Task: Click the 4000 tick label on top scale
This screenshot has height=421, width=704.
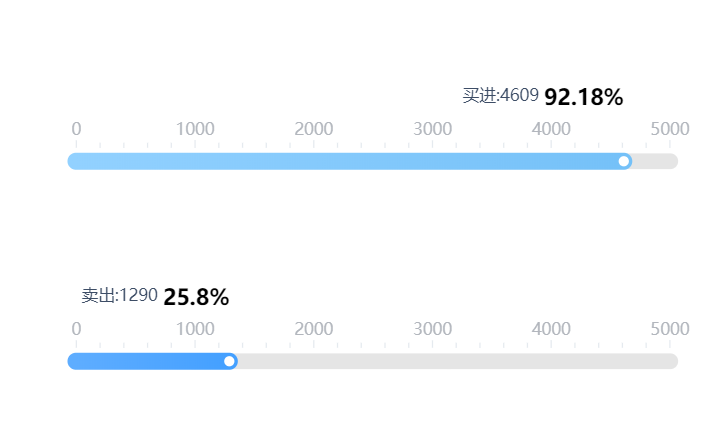Action: [551, 129]
